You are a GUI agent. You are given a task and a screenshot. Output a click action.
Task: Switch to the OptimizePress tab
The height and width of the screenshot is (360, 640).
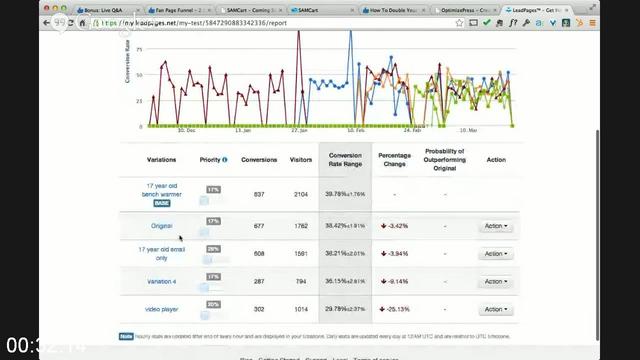coord(464,10)
